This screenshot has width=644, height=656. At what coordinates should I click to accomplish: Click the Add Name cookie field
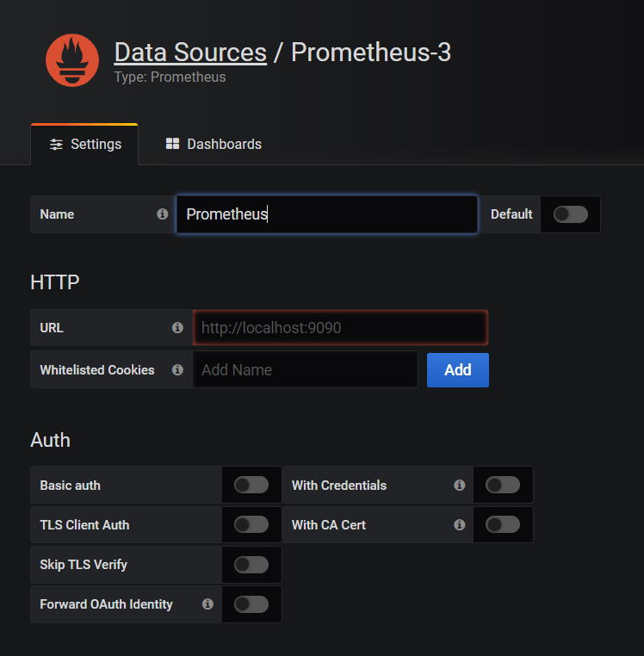[305, 370]
